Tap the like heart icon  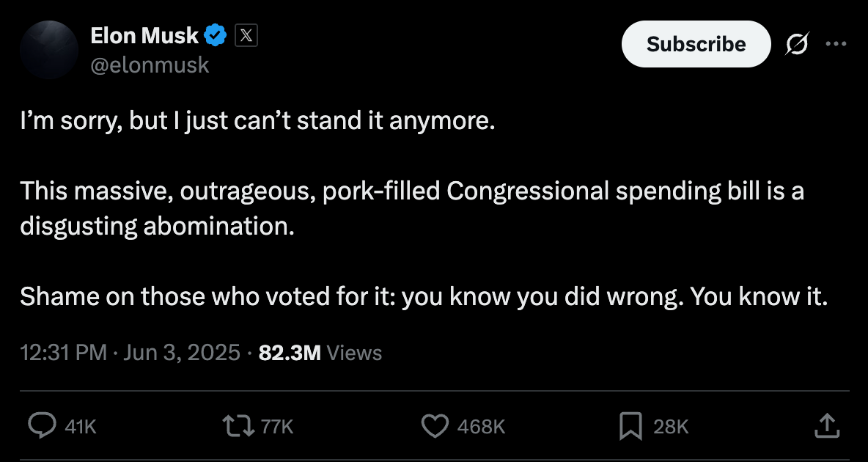coord(435,425)
